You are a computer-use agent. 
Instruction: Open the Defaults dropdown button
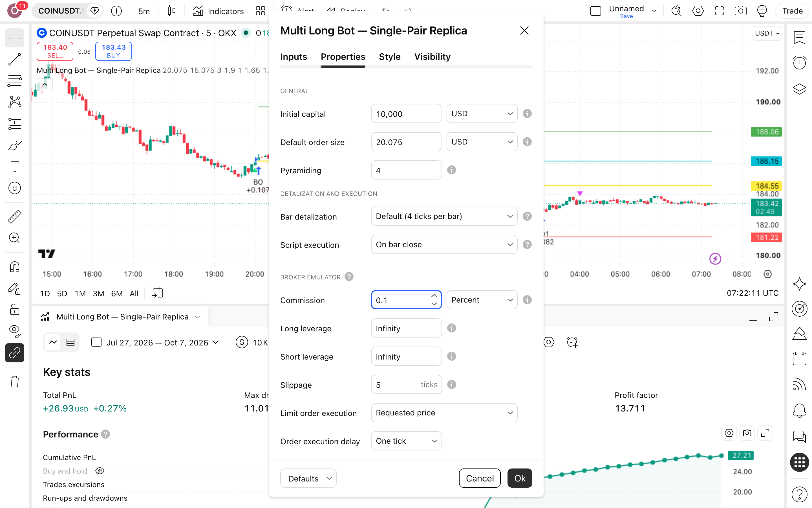click(308, 478)
